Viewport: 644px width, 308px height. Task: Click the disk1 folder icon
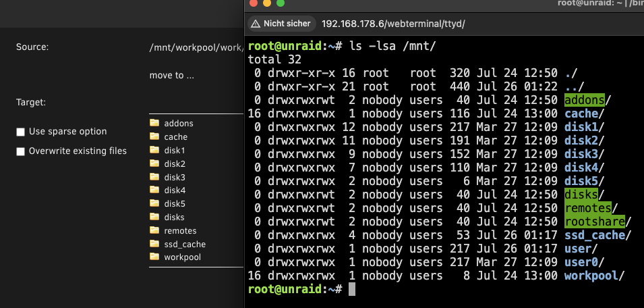[x=154, y=150]
